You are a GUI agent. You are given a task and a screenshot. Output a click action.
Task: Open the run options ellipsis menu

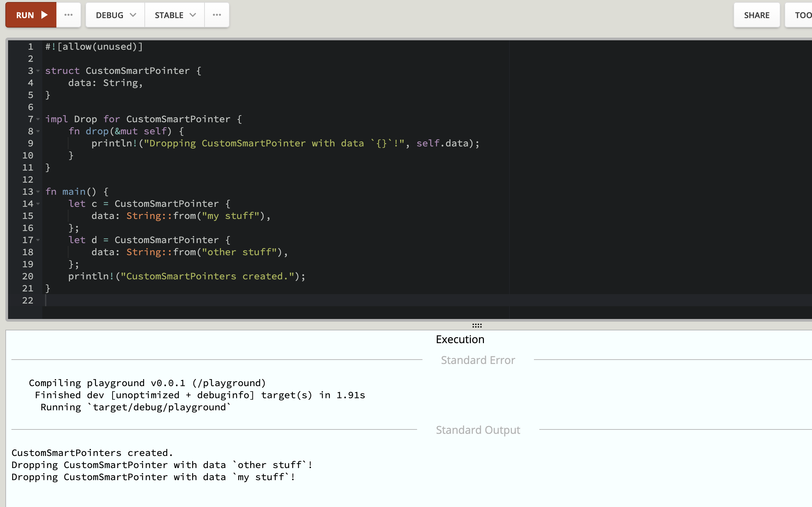click(69, 15)
